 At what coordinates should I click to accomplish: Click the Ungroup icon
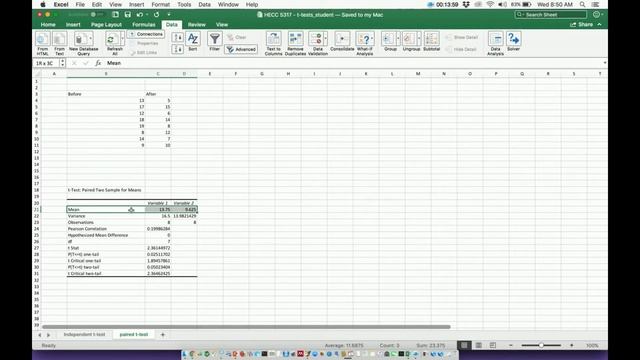[411, 42]
